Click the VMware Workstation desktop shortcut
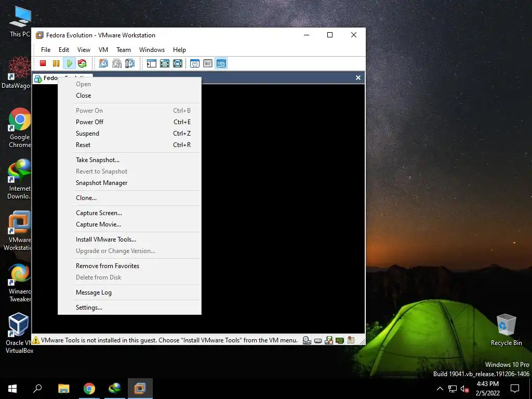 (18, 231)
